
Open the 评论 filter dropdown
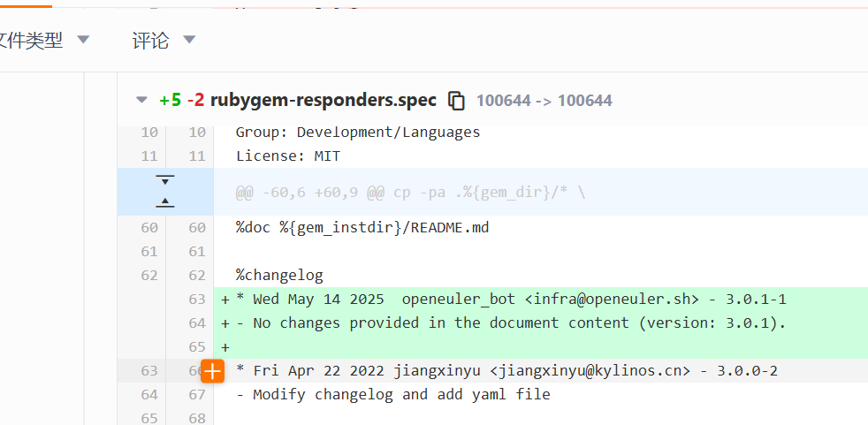(x=164, y=40)
